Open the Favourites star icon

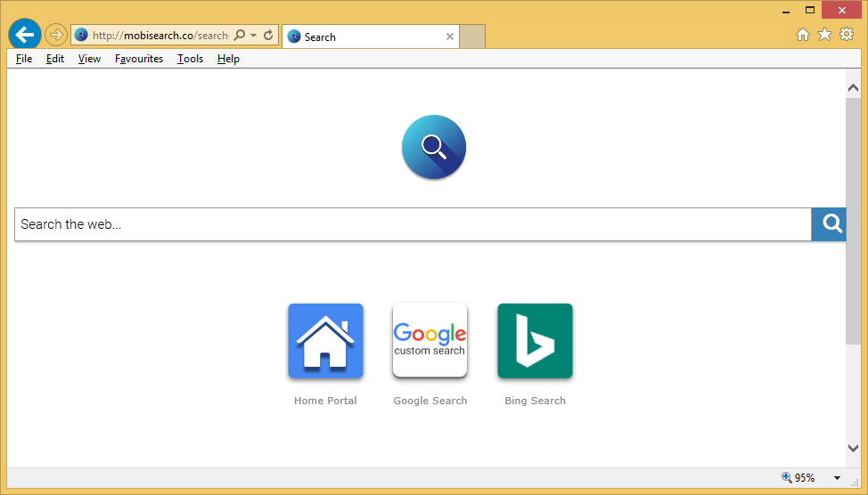tap(824, 35)
